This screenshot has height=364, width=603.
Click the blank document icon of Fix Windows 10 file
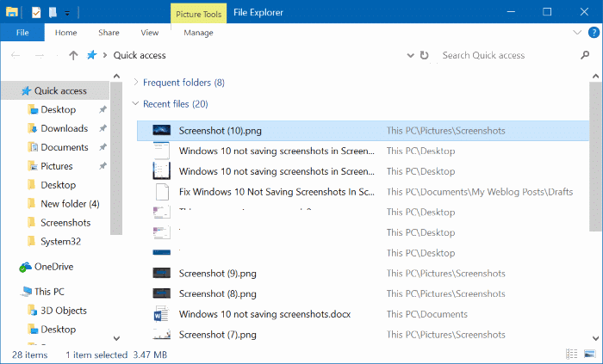click(x=162, y=192)
